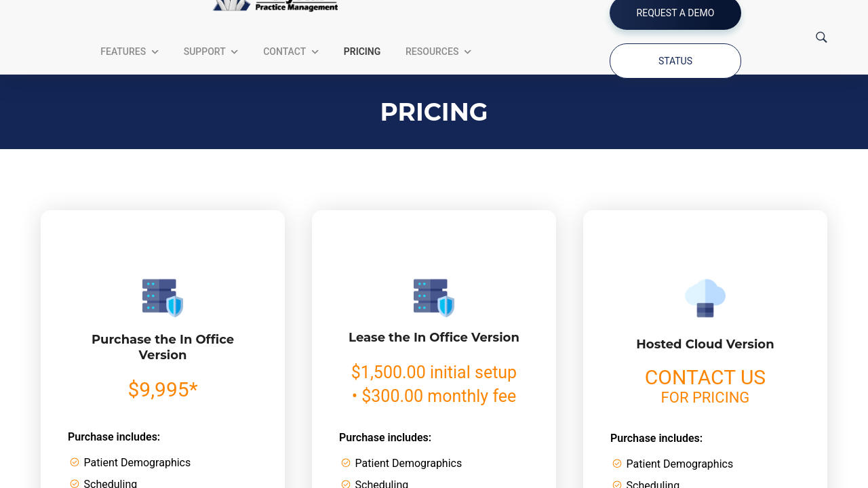Click the Status button
This screenshot has height=488, width=868.
pos(675,61)
